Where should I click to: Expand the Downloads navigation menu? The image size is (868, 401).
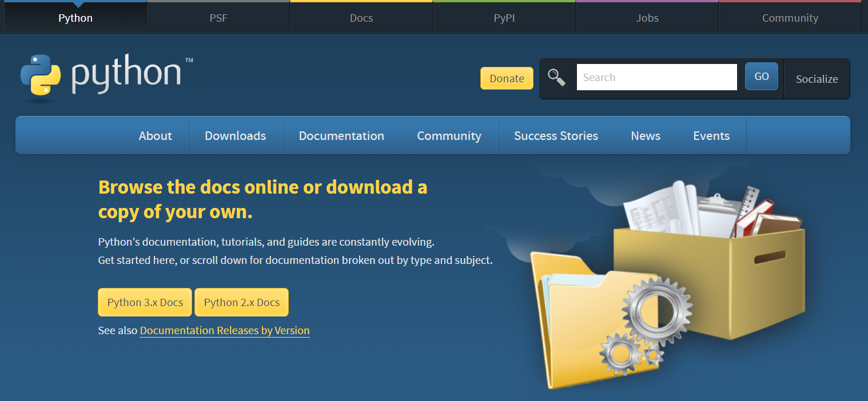[235, 136]
